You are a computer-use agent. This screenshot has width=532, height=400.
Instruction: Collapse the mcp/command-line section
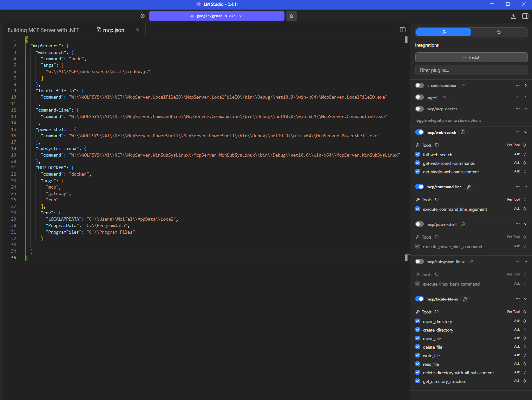(x=526, y=187)
